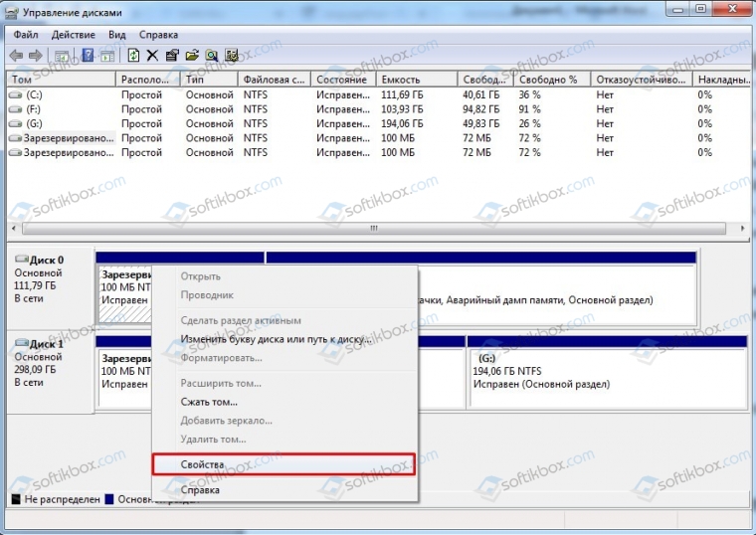The width and height of the screenshot is (756, 535).
Task: Click the Back arrow toolbar icon
Action: (16, 56)
